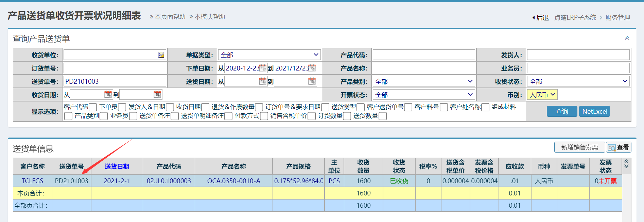The image size is (644, 222).
Task: Enable the 送货数量 display option checkbox
Action: point(382,116)
